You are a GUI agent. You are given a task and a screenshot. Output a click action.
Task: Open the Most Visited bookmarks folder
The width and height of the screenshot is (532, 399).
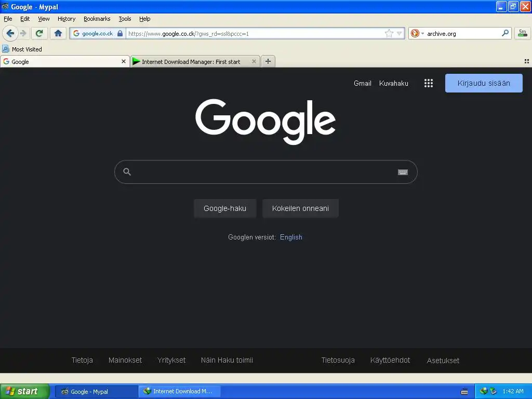click(22, 49)
